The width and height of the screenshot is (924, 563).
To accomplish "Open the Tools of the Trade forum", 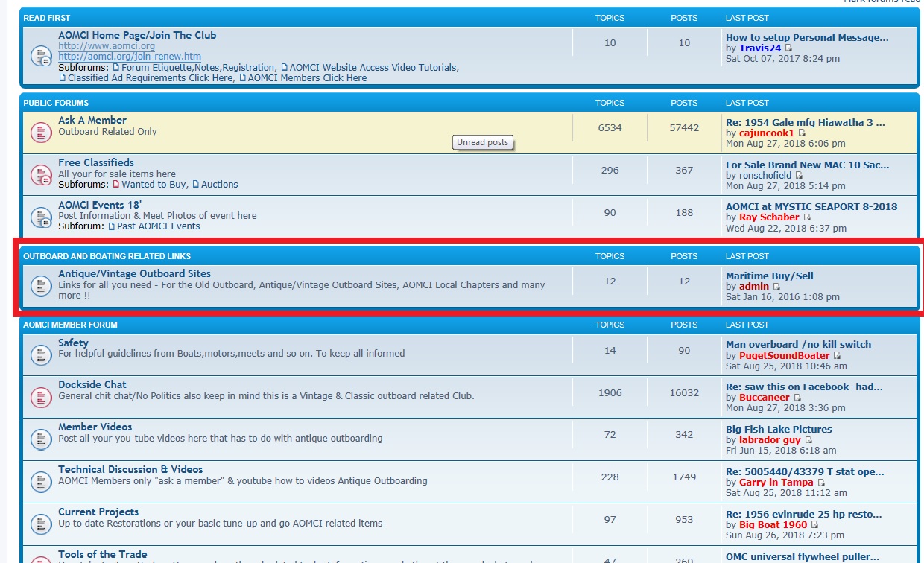I will coord(103,554).
